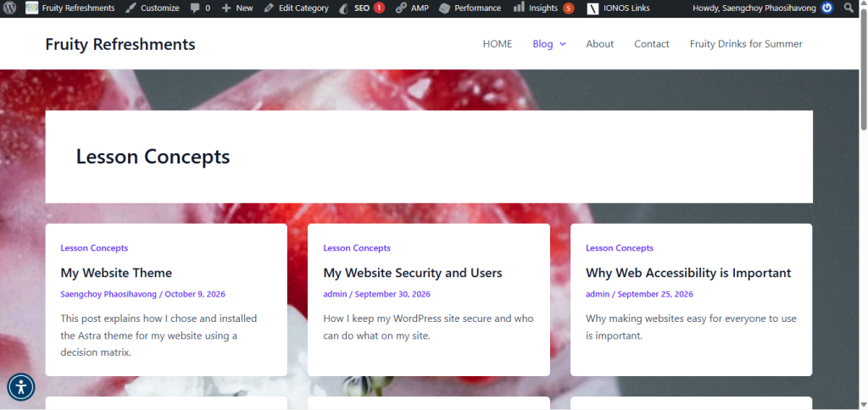The height and width of the screenshot is (410, 868).
Task: Open the admin bar search magnifier
Action: (x=848, y=8)
